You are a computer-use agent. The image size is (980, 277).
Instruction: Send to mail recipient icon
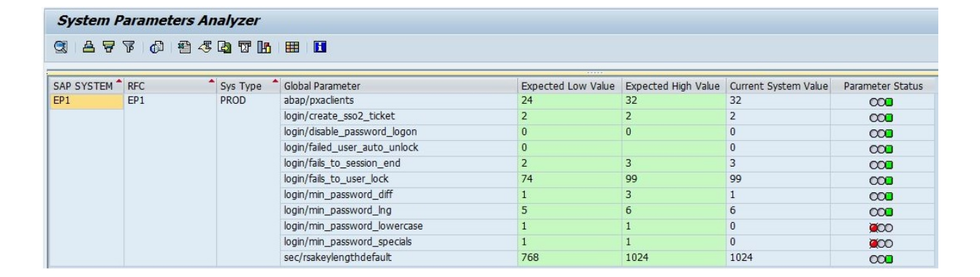click(245, 48)
